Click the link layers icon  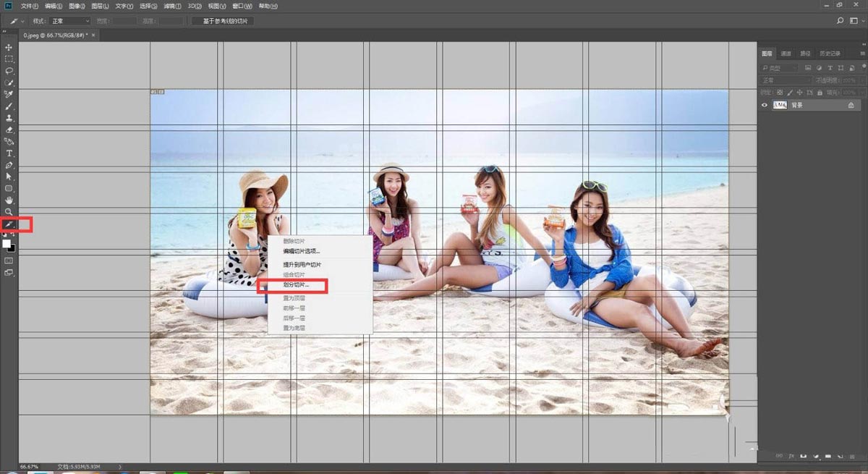pyautogui.click(x=780, y=456)
